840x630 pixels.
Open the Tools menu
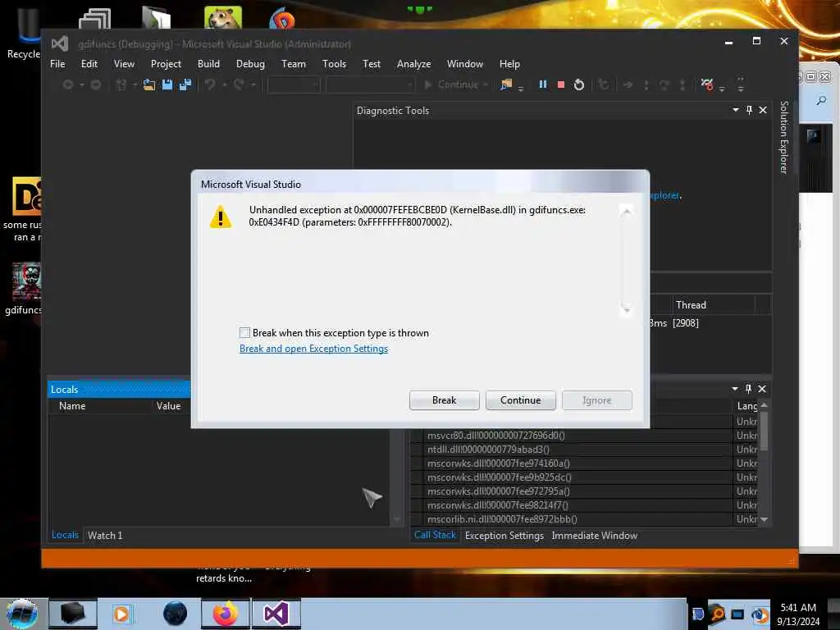pyautogui.click(x=334, y=64)
